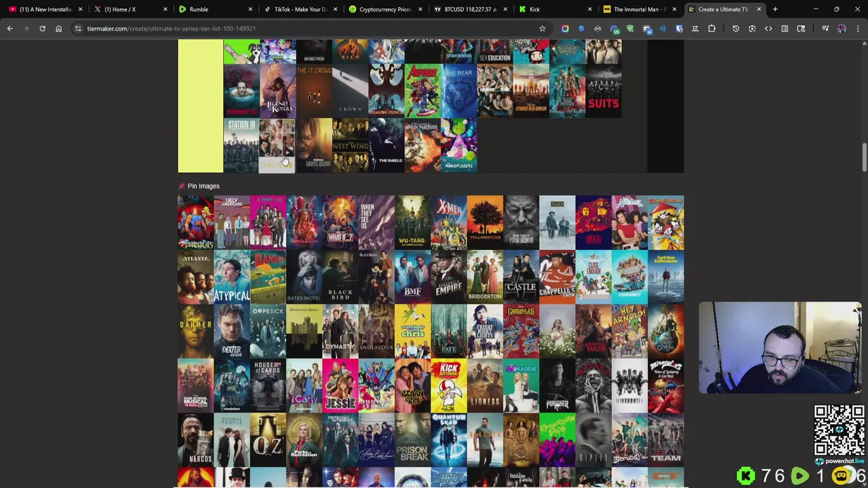Select the Station 19 poster
The image size is (868, 488).
[241, 146]
